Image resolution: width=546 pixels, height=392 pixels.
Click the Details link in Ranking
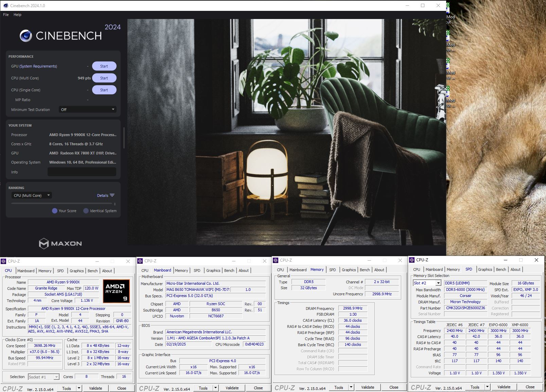[103, 195]
